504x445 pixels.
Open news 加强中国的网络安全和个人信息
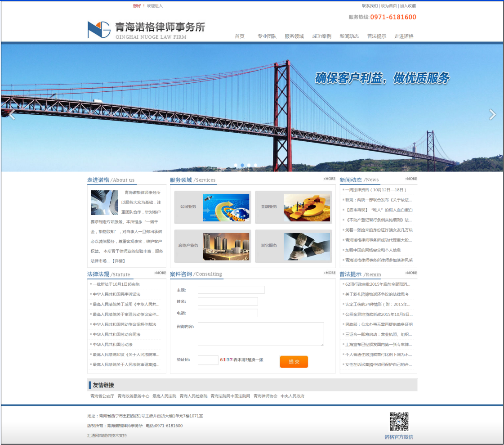click(x=373, y=250)
